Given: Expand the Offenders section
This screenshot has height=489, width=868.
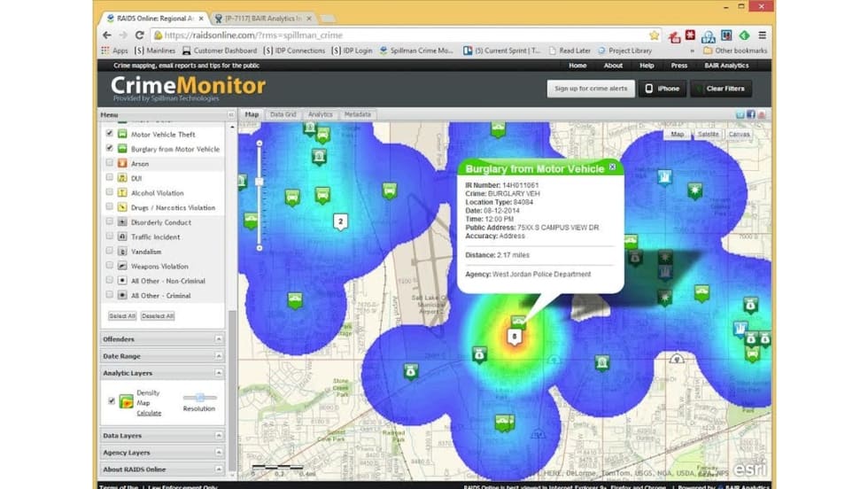Looking at the screenshot, I should [163, 339].
